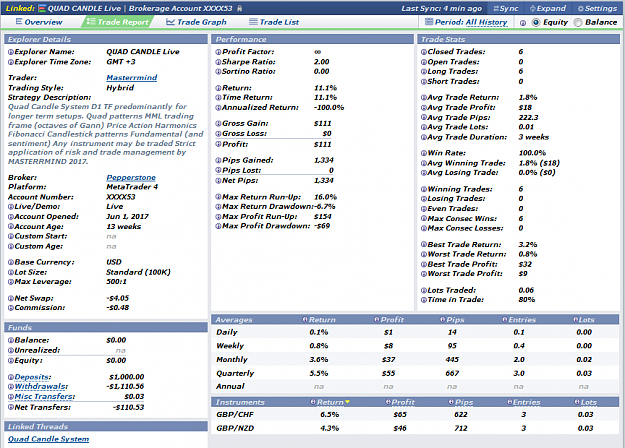Sort Instruments table by Lots column
Image resolution: width=625 pixels, height=448 pixels.
589,402
